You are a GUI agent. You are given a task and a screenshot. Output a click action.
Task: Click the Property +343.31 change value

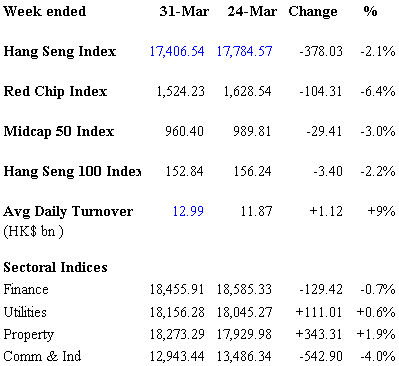pos(319,334)
